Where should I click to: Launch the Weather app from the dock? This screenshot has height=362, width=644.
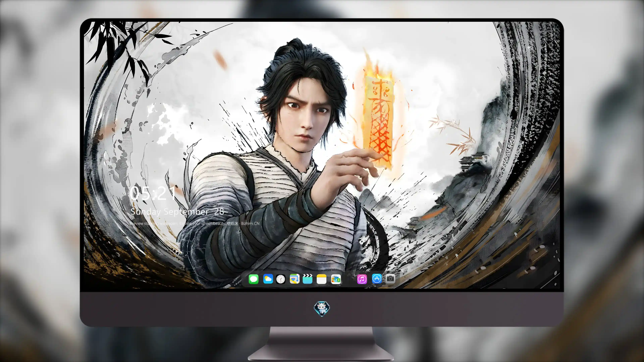click(268, 279)
